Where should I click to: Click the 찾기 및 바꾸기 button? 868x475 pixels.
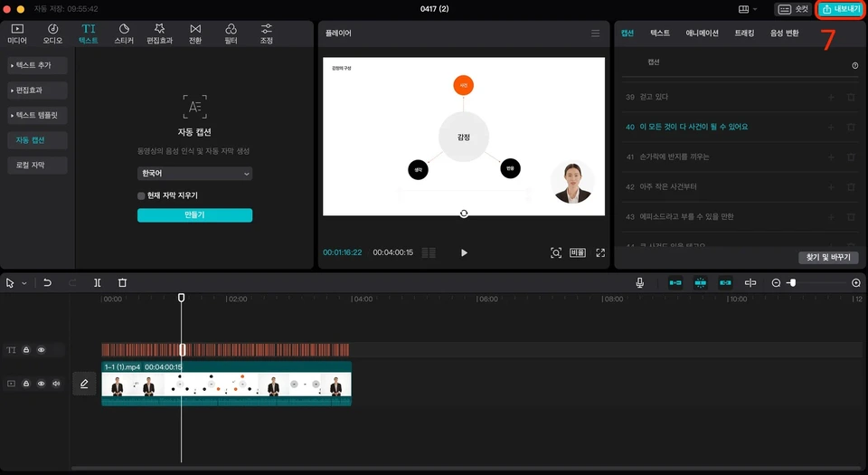(x=828, y=258)
